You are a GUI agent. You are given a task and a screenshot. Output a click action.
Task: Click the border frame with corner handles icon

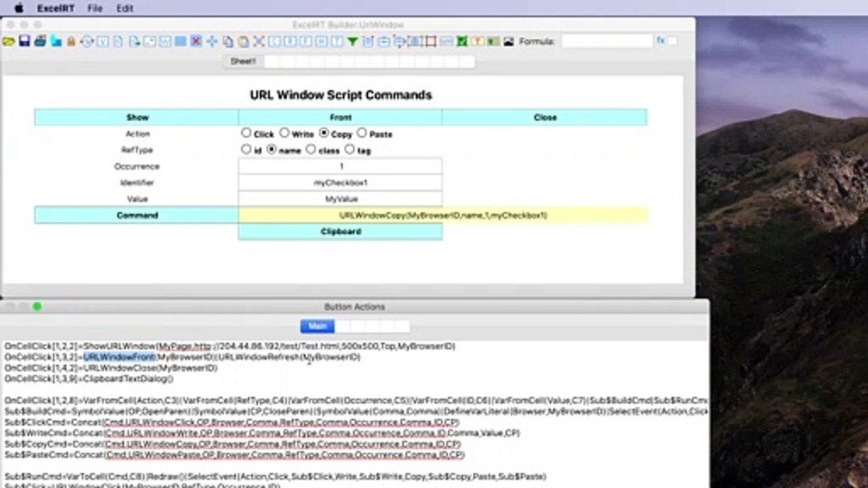coord(430,41)
